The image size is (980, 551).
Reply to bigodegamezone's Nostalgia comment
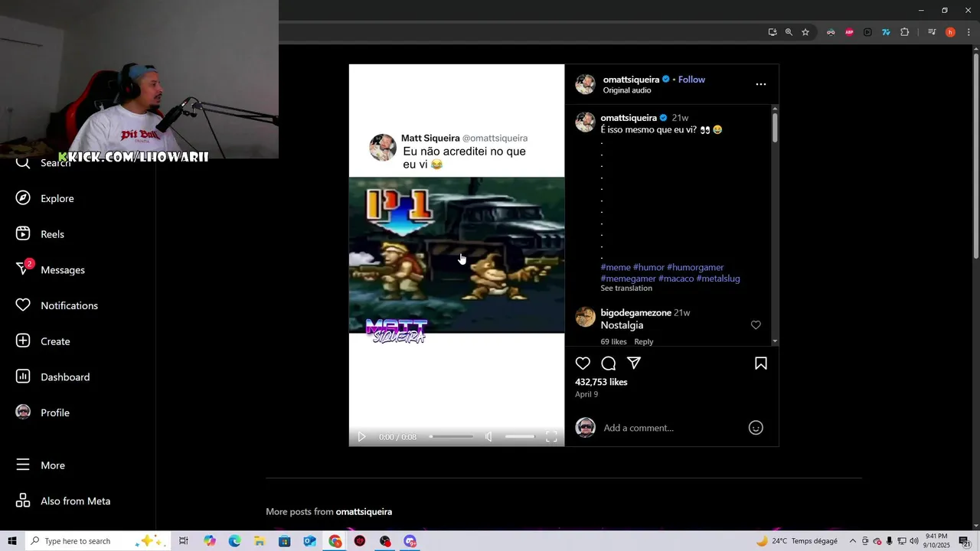coord(644,342)
